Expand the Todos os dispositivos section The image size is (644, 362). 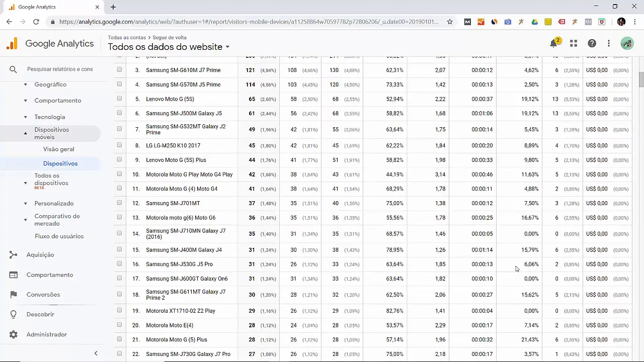pos(25,183)
